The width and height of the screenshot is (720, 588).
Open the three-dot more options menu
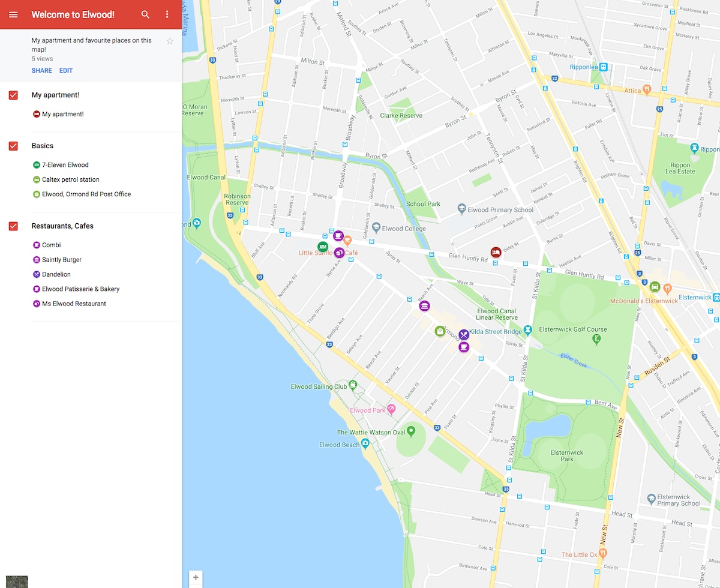(x=167, y=14)
